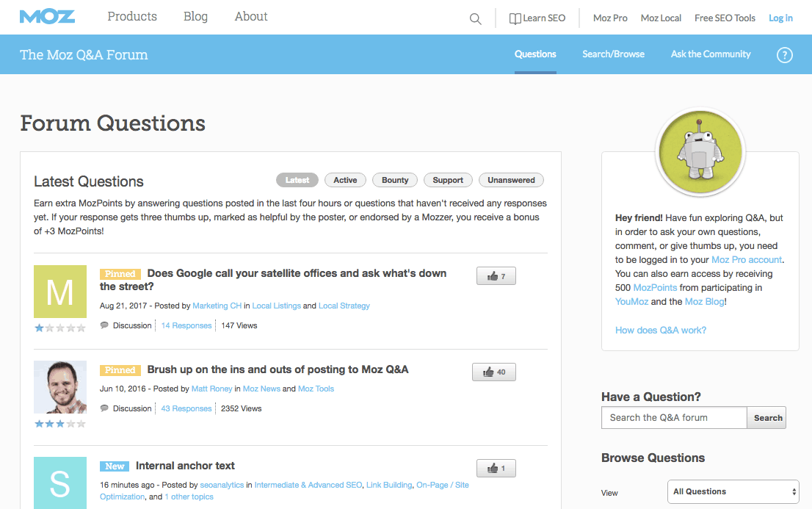Select the Questions tab

click(x=535, y=54)
